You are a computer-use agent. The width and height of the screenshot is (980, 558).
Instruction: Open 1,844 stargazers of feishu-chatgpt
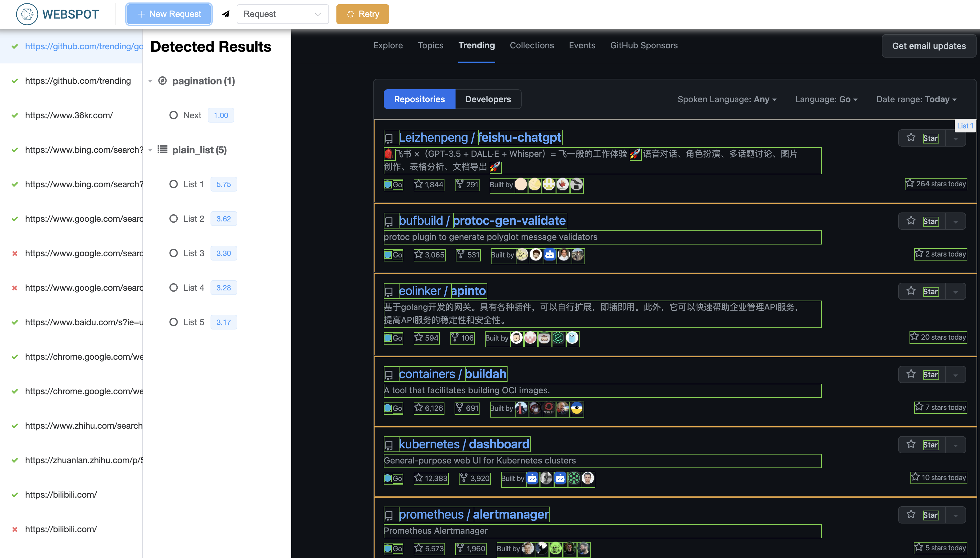coord(429,184)
